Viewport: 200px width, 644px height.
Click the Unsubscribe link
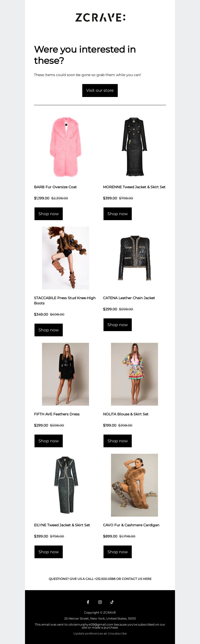pos(117,634)
